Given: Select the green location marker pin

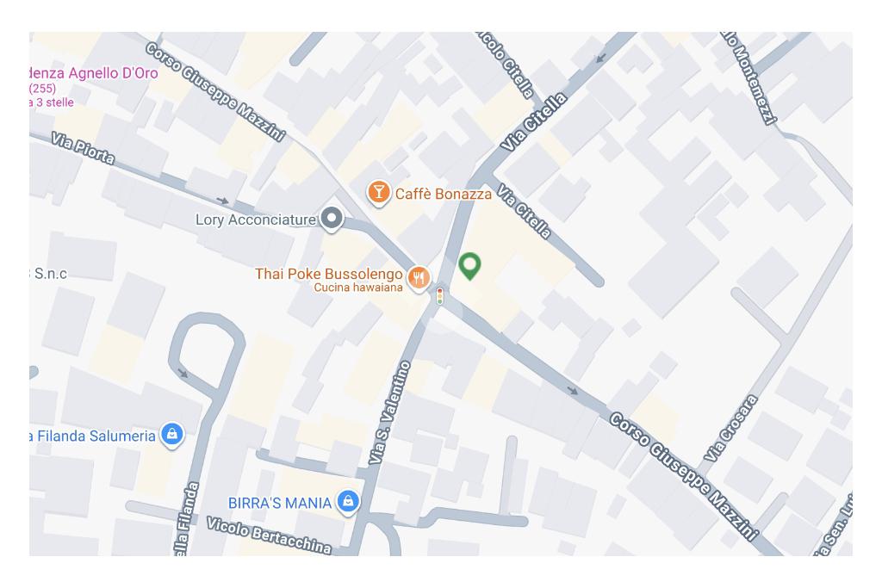Looking at the screenshot, I should click(x=469, y=267).
